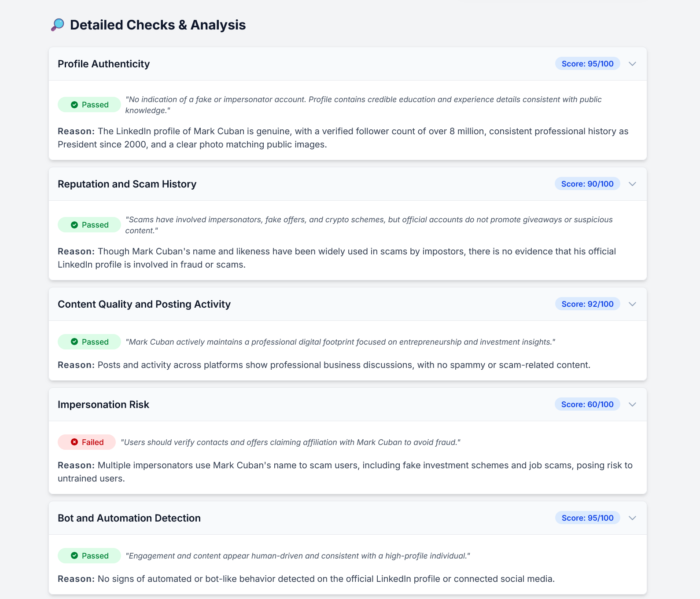
Task: Click the check icon in Content Quality's Passed badge
Action: 75,342
